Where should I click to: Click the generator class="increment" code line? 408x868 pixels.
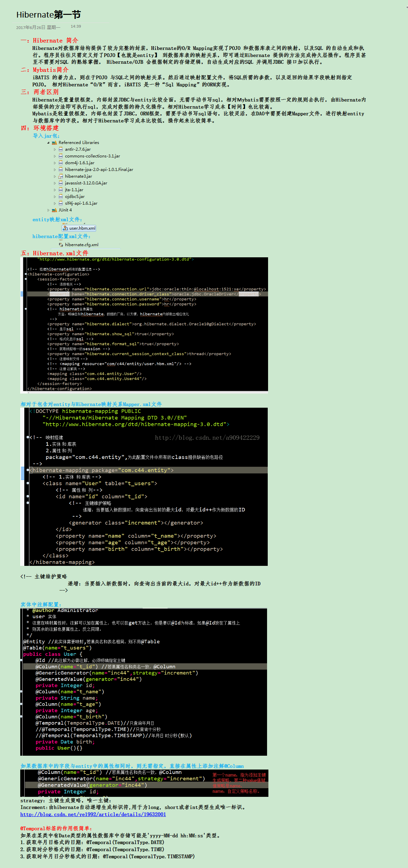136,523
